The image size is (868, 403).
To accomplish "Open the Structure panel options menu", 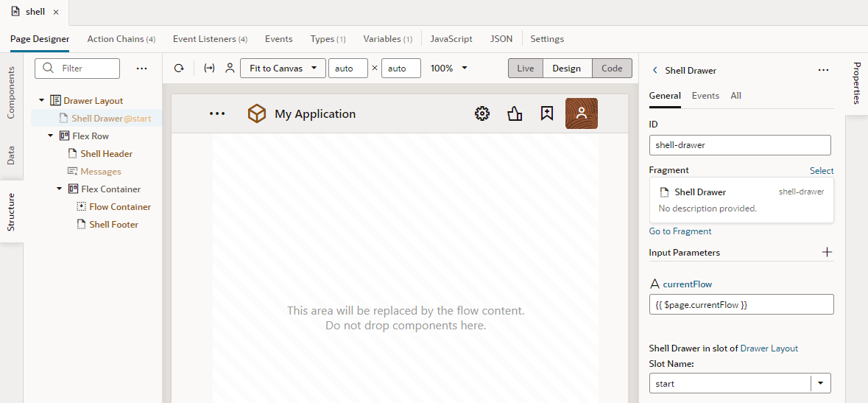I will pos(141,69).
